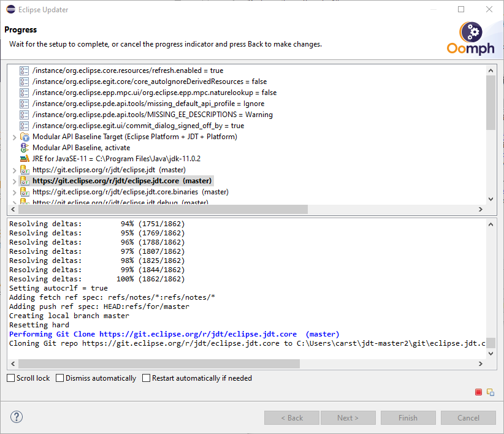Click the 'Cloning Git repo' log line

pos(247,344)
